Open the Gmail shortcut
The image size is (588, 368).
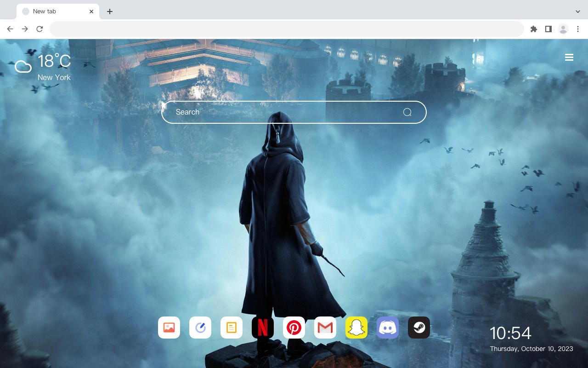tap(325, 328)
